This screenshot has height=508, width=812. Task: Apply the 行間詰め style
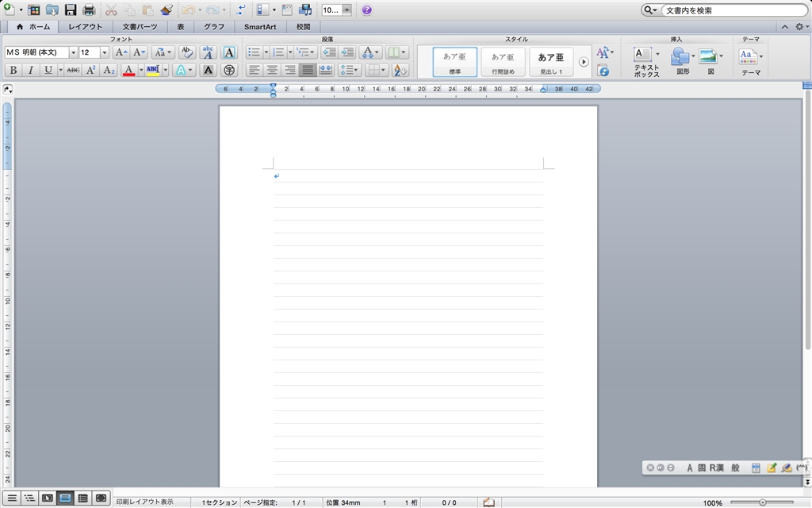click(x=503, y=61)
